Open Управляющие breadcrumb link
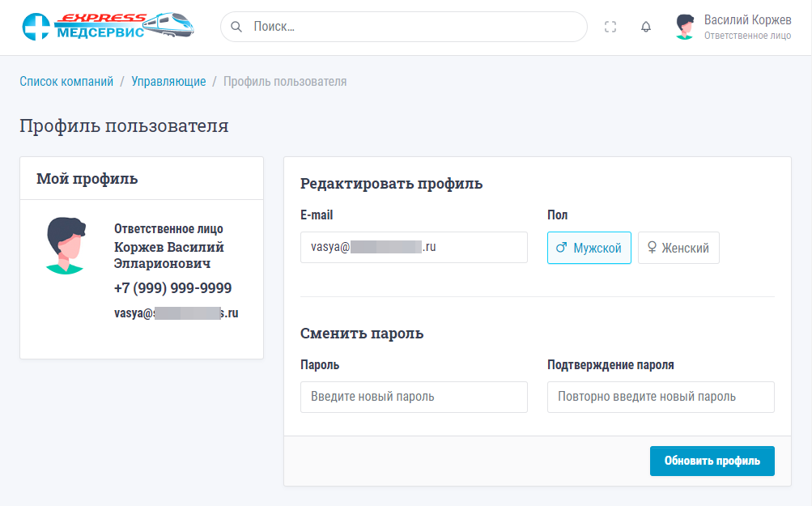 tap(168, 81)
